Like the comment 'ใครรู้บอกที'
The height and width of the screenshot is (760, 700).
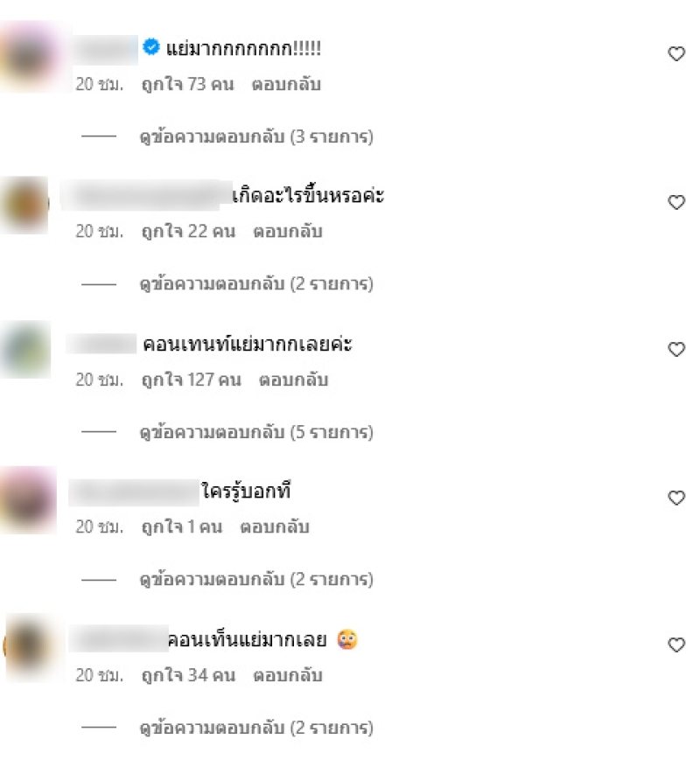click(x=676, y=498)
